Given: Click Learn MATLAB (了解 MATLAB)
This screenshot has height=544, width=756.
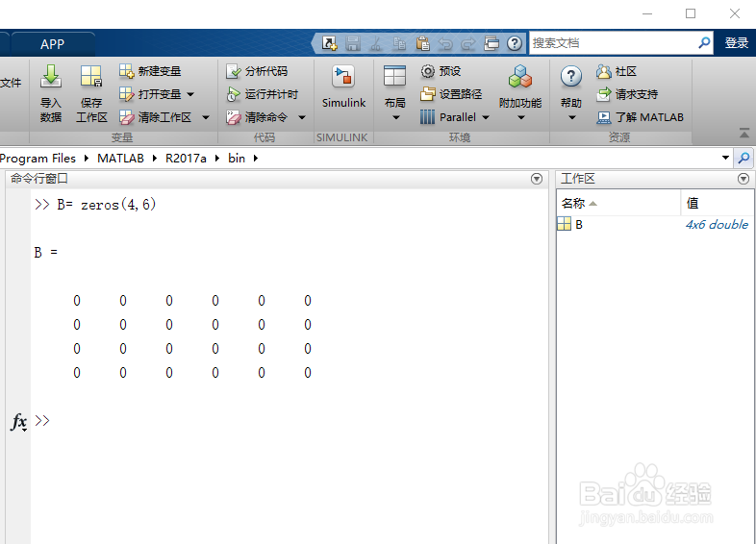Looking at the screenshot, I should click(640, 117).
